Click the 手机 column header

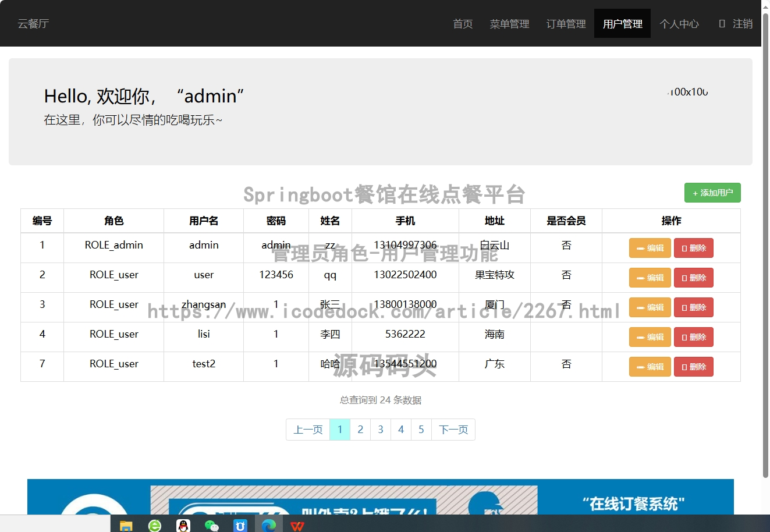[406, 221]
